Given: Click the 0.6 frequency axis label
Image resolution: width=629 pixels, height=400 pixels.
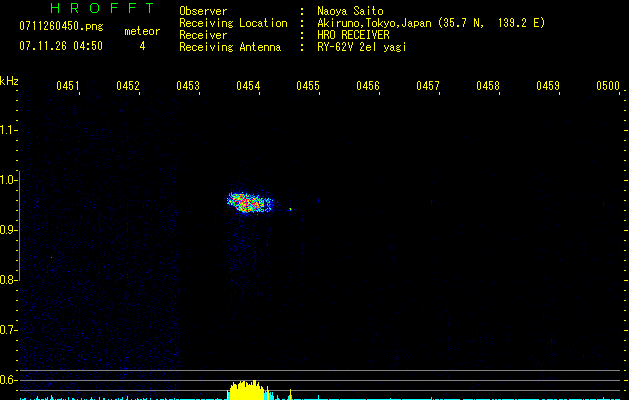Looking at the screenshot, I should pyautogui.click(x=9, y=380).
